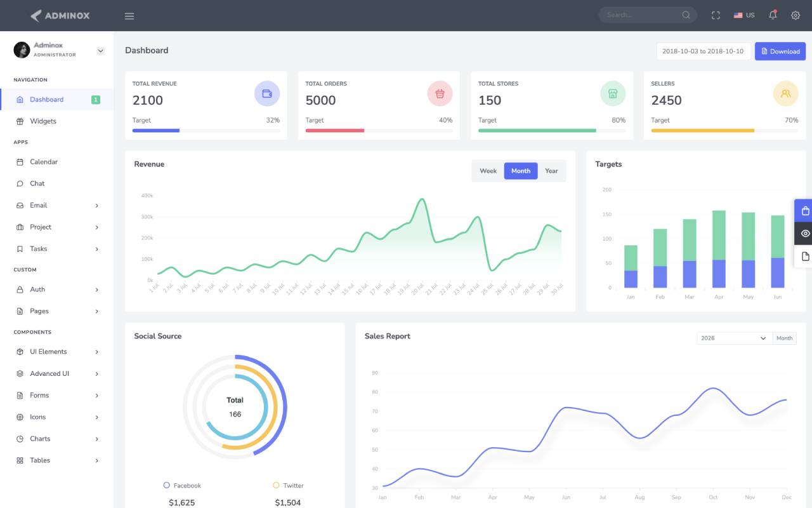Switch revenue chart to Year
The height and width of the screenshot is (508, 812).
pyautogui.click(x=551, y=171)
